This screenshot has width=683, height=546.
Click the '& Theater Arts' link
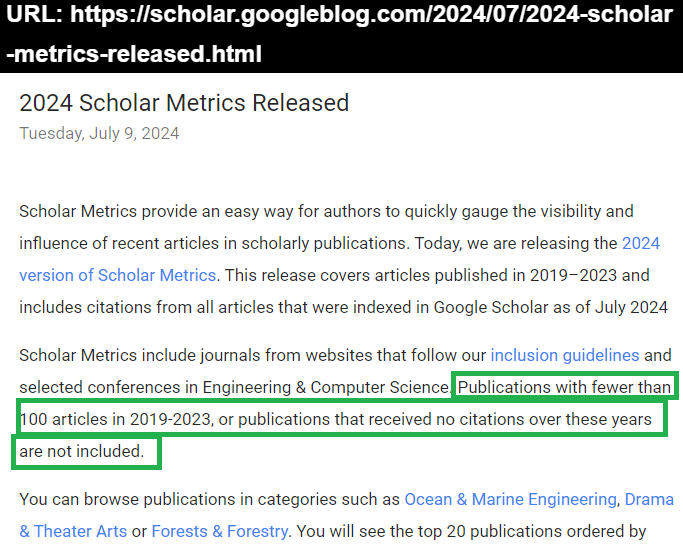73,531
